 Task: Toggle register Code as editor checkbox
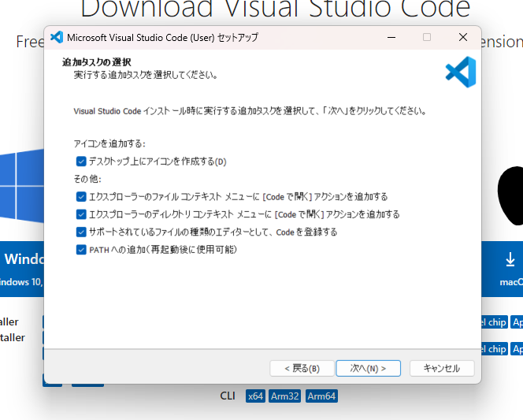(x=81, y=232)
